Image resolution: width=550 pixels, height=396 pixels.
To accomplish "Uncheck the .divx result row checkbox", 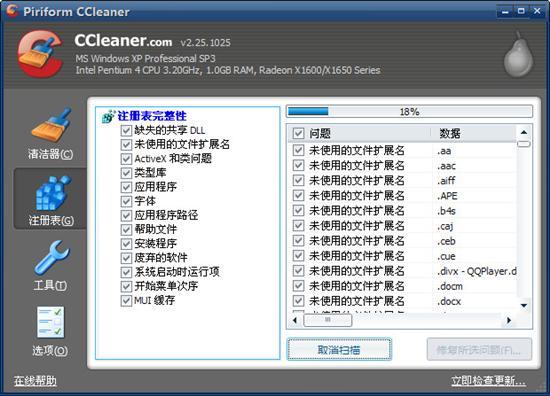I will (298, 271).
